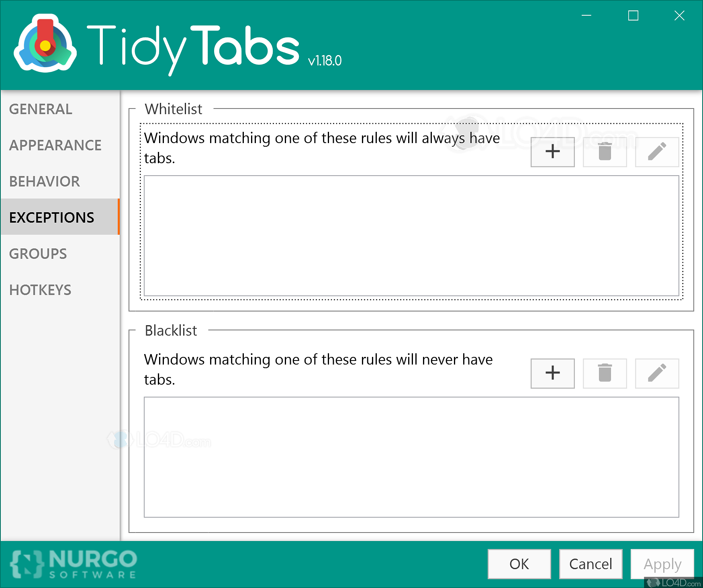
Task: Confirm settings with the OK button
Action: tap(519, 564)
